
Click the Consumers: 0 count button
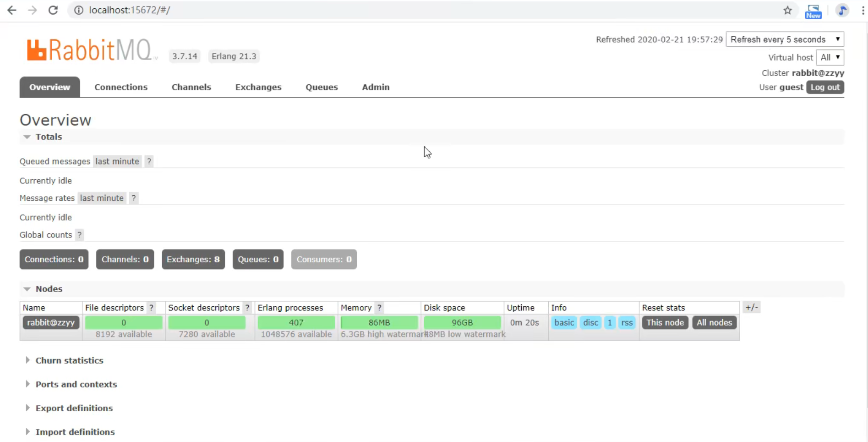pos(324,260)
